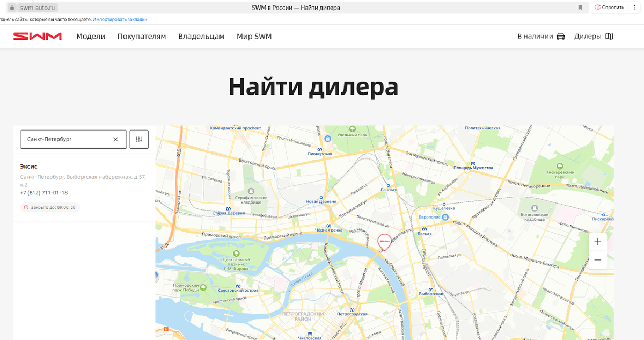644x340 pixels.
Task: Click the Площадь Мужества metro label
Action: click(x=473, y=168)
